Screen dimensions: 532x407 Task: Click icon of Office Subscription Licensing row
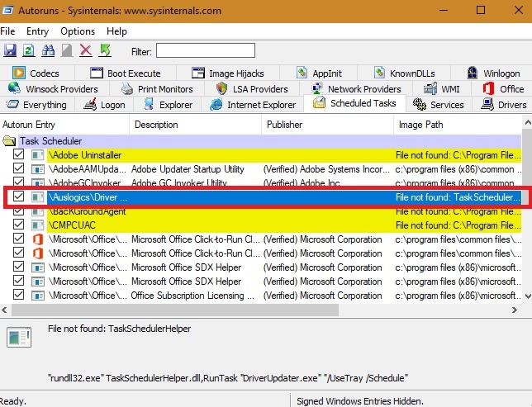tap(37, 296)
